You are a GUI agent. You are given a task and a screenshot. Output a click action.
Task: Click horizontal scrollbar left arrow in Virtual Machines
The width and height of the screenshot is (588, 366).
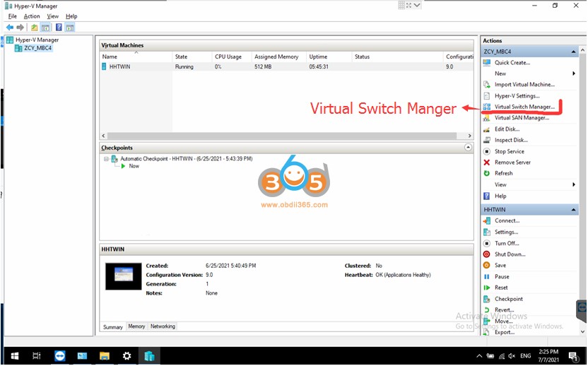(104, 136)
